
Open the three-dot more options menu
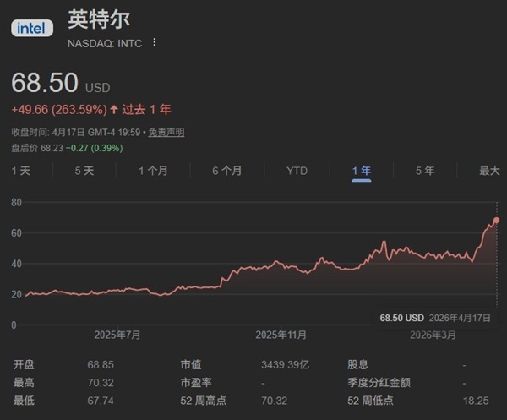155,42
